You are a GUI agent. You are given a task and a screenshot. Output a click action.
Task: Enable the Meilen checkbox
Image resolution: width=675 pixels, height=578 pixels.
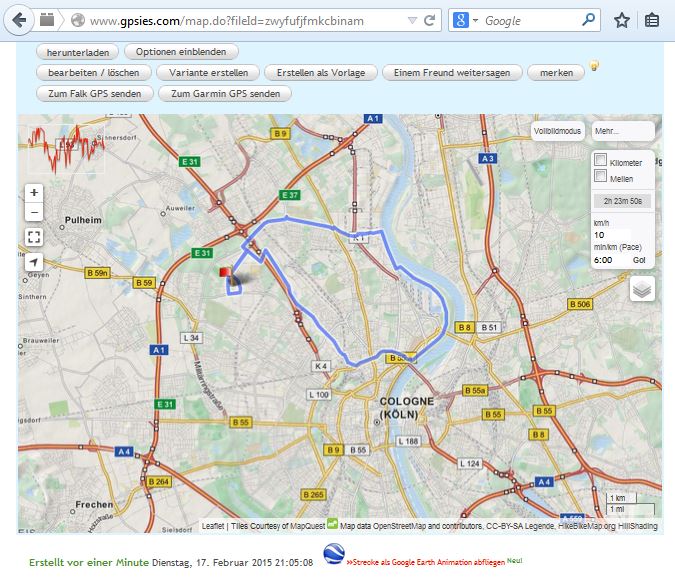(600, 177)
